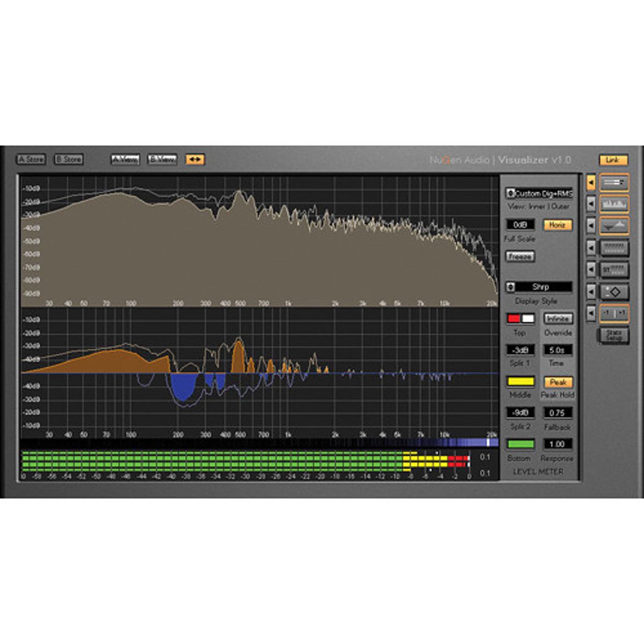Click the orange A/B swap arrows icon
This screenshot has width=644, height=644.
[x=195, y=159]
